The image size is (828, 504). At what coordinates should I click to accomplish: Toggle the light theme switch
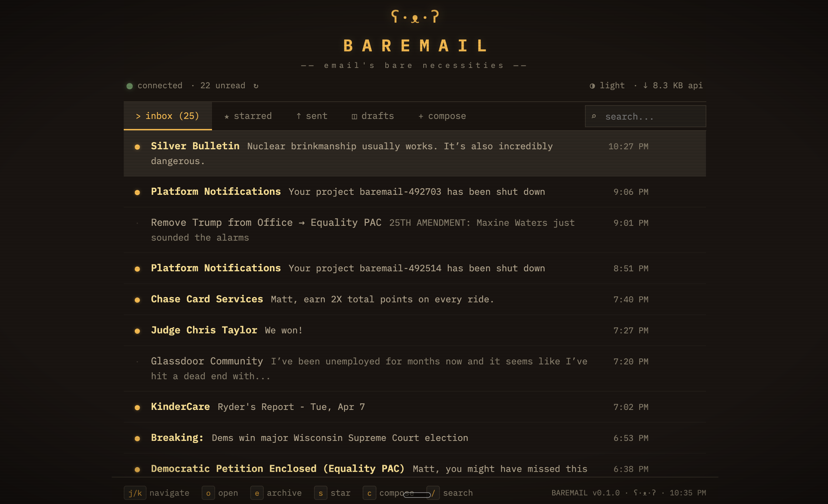coord(607,85)
